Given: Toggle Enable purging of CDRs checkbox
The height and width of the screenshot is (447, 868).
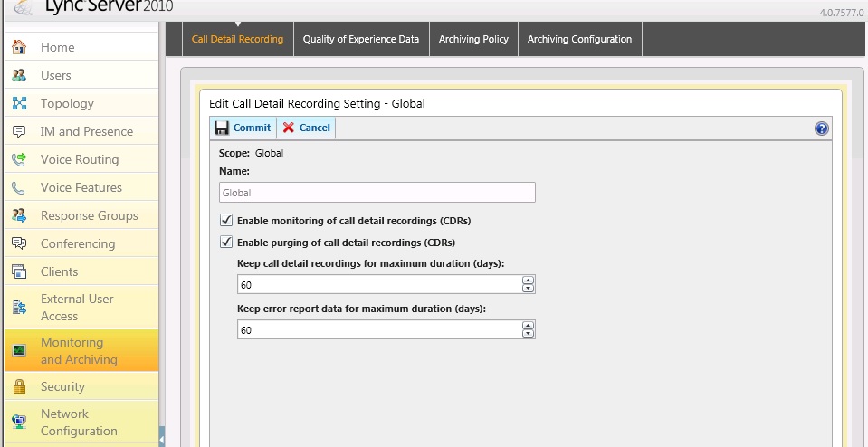Looking at the screenshot, I should coord(226,242).
